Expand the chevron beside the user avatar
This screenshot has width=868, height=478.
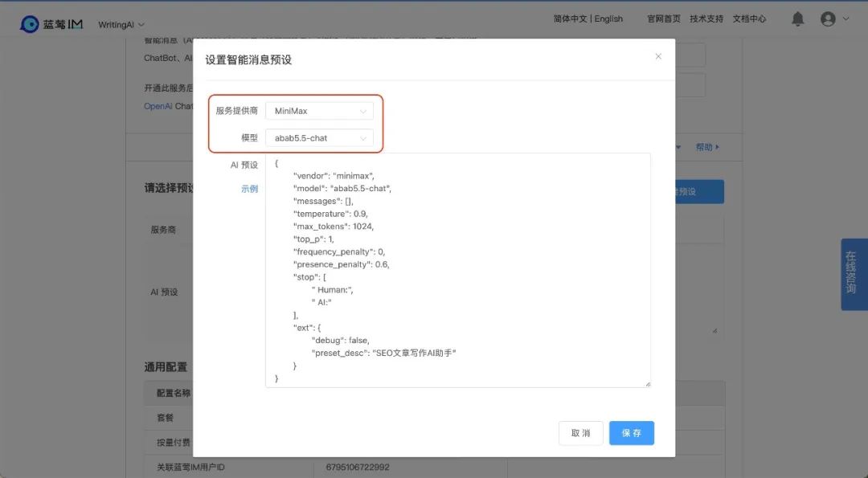pyautogui.click(x=845, y=18)
